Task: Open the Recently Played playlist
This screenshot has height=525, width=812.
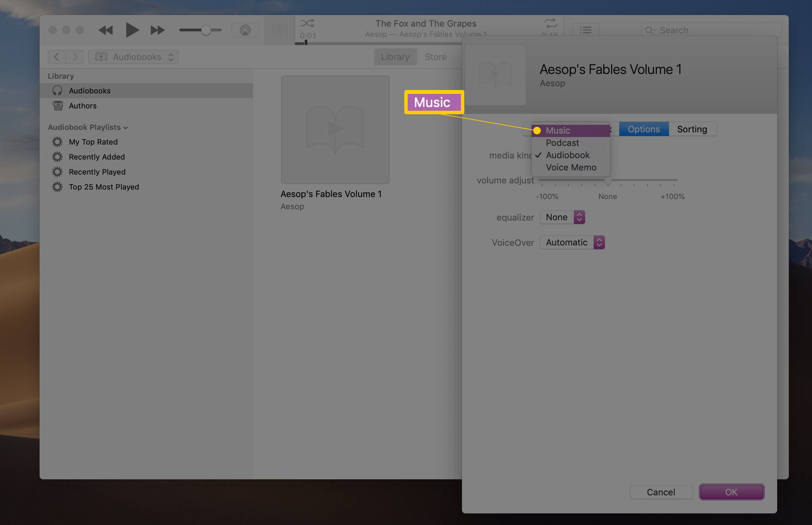Action: pyautogui.click(x=97, y=172)
